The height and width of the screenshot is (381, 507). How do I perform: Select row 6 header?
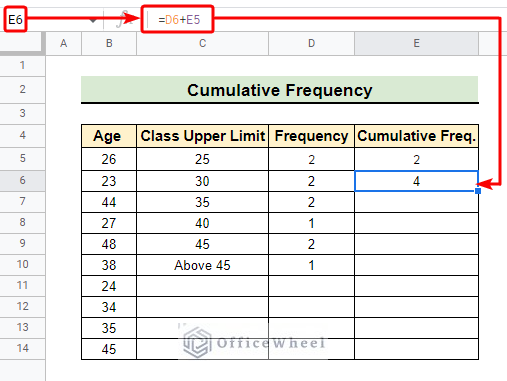[x=22, y=180]
